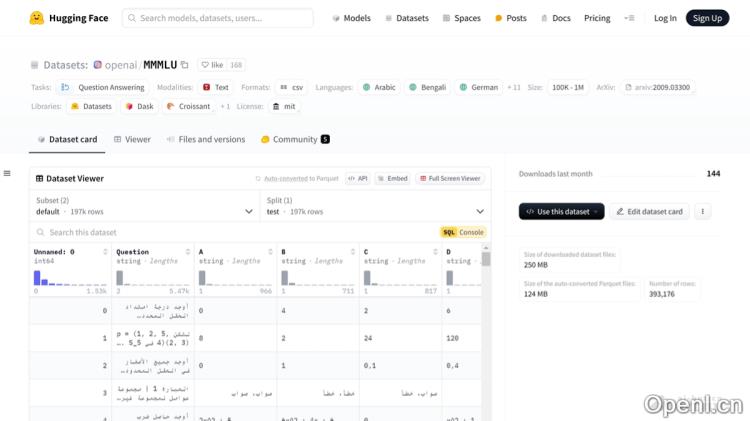
Task: Open the additional navigation menu icon
Action: coord(629,18)
